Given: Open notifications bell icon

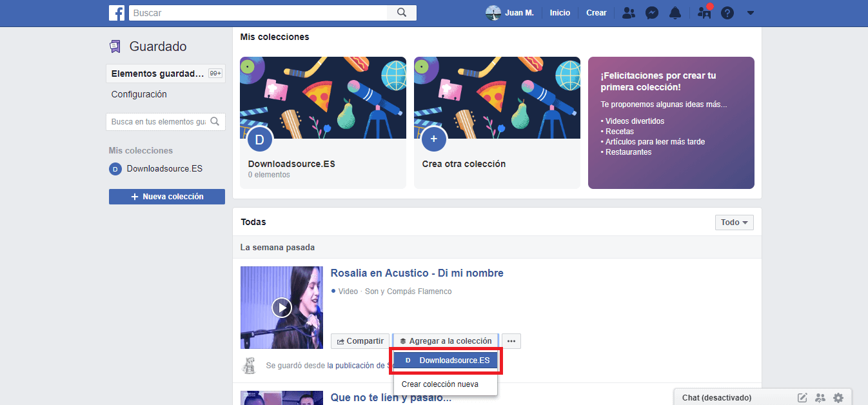Looking at the screenshot, I should (675, 13).
